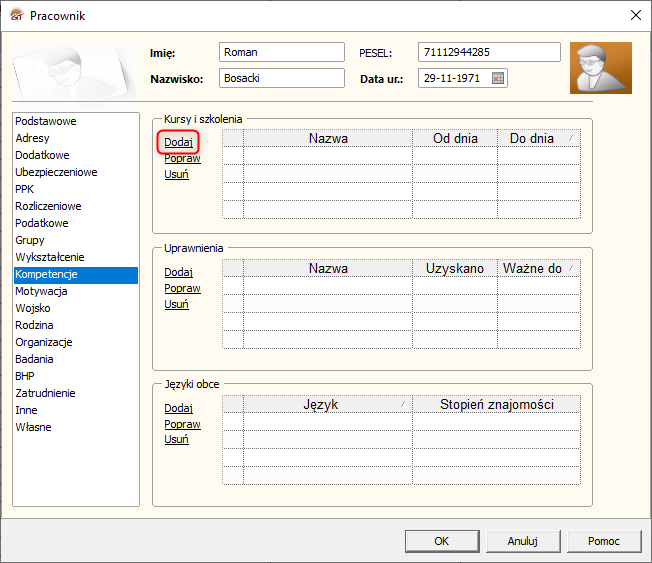Click the employee avatar photo
This screenshot has height=563, width=652.
[x=601, y=68]
